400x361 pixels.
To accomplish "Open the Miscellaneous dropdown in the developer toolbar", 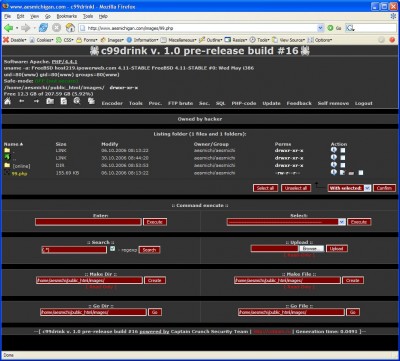I will pos(179,40).
